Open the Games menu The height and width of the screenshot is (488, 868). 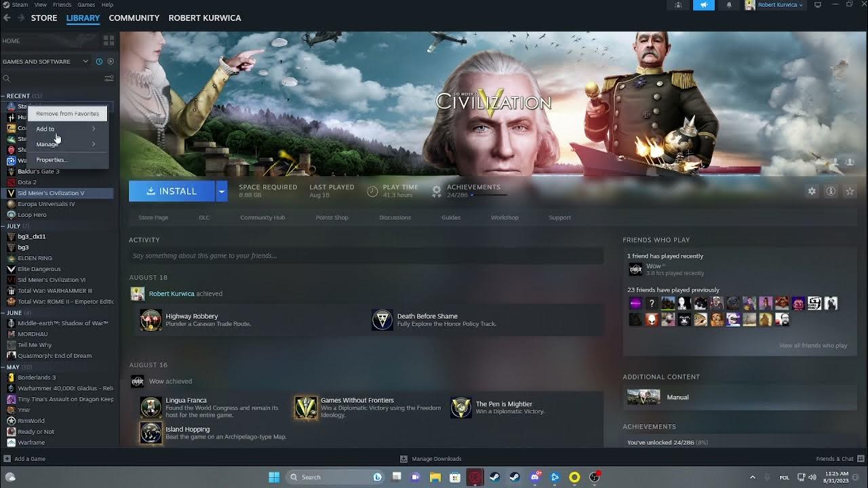pos(86,5)
